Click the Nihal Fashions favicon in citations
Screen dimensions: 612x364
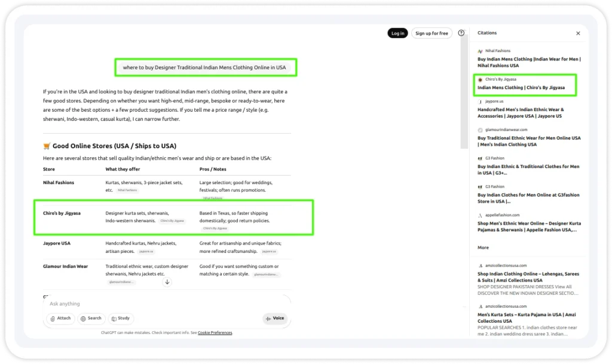(x=481, y=51)
